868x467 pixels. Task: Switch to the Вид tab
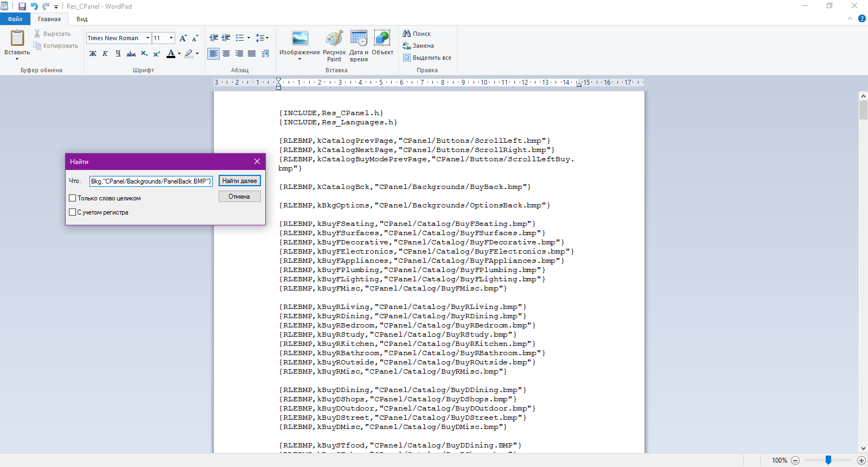pos(82,19)
